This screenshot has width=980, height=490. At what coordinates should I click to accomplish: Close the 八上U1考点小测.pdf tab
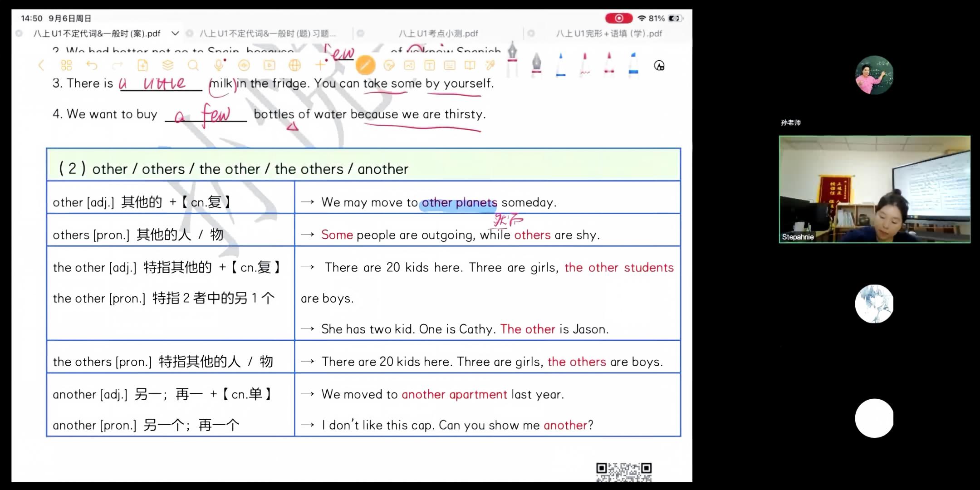tap(361, 33)
